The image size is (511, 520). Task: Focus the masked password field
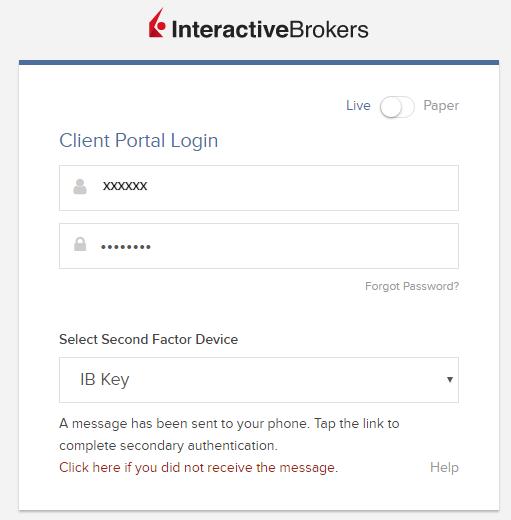pos(259,246)
